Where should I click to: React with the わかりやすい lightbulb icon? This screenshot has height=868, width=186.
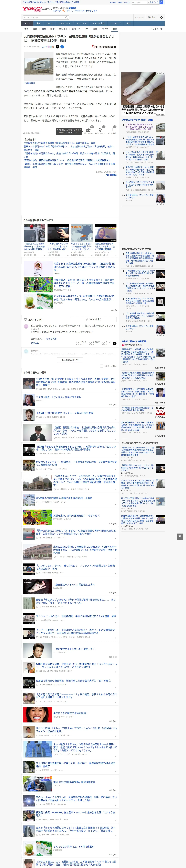click(x=100, y=130)
